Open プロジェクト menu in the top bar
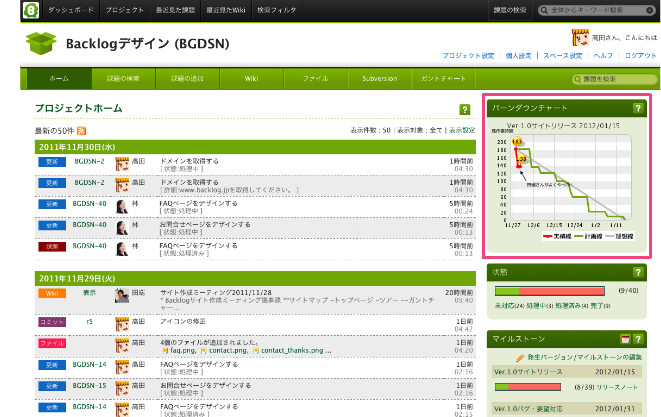 point(125,10)
